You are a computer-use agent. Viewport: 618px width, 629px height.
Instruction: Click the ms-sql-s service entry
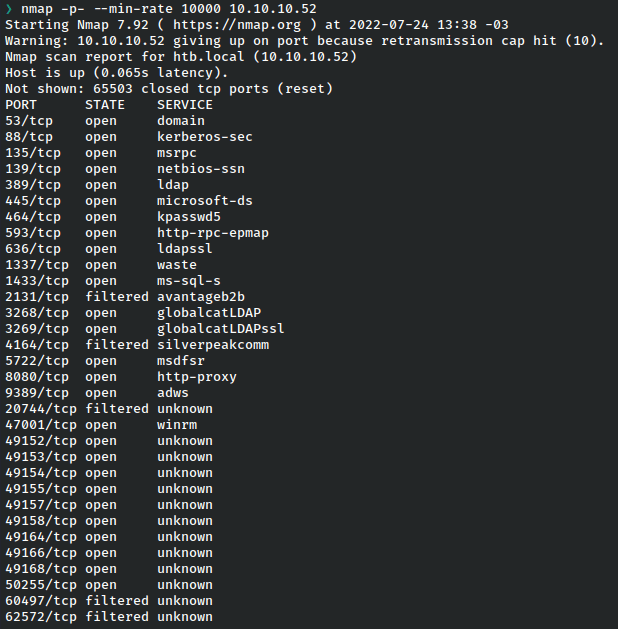189,281
